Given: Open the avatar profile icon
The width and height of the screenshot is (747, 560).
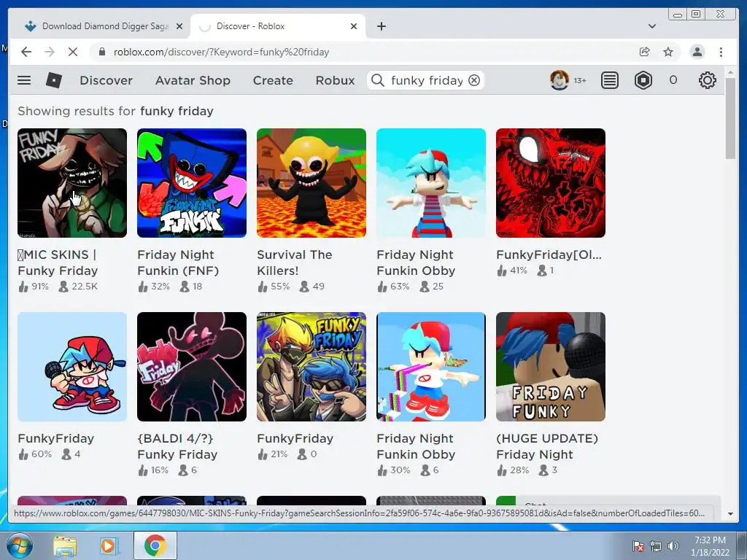Looking at the screenshot, I should tap(560, 80).
